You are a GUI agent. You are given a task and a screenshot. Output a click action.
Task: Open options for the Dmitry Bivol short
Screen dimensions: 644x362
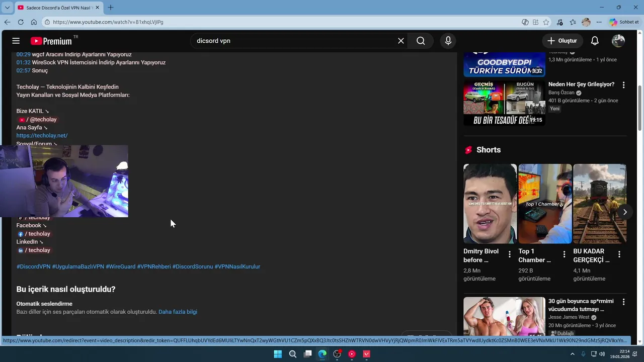[509, 254]
